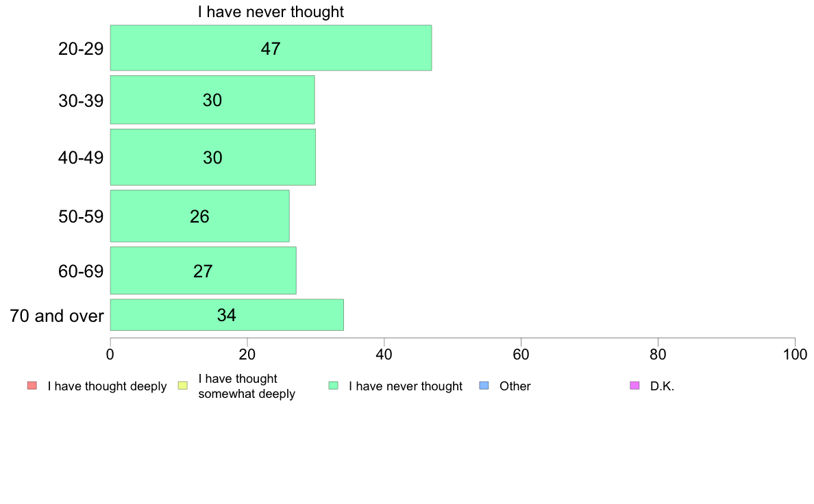This screenshot has width=814, height=504.
Task: Select the 20-29 bar showing 47
Action: pyautogui.click(x=271, y=48)
